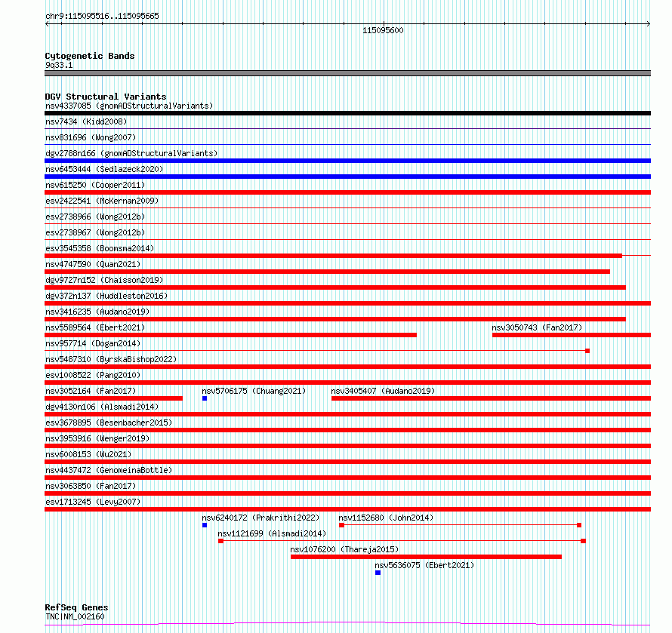
Task: Open nsv615250 (Cooper2011) variant
Action: 95,185
